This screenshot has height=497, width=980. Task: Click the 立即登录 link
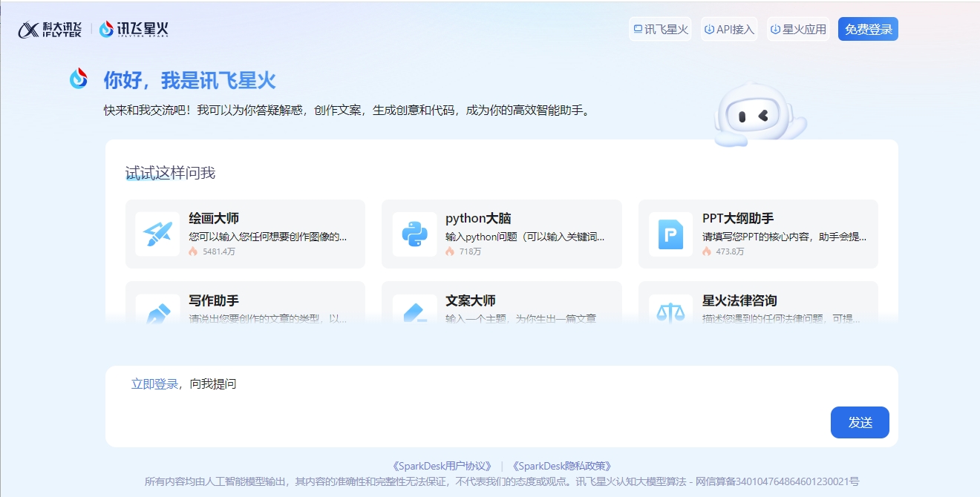coord(154,384)
